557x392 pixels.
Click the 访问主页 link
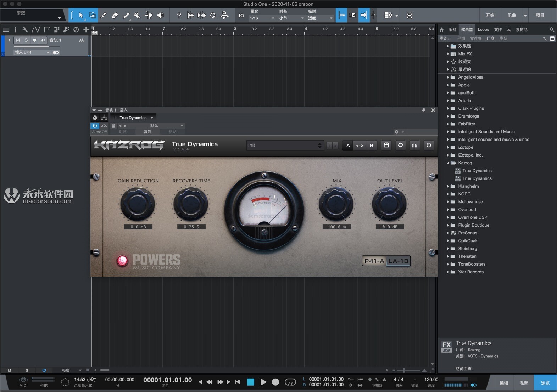[464, 369]
